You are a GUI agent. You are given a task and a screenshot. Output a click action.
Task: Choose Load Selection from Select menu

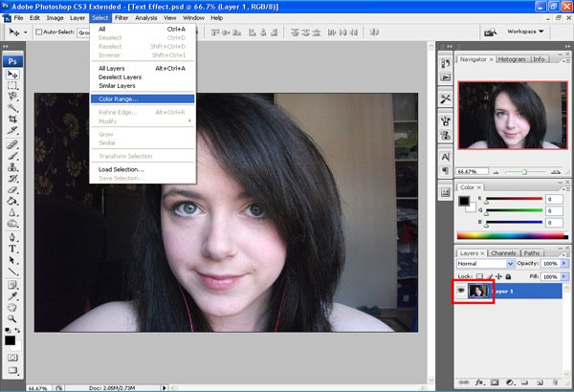(x=143, y=169)
